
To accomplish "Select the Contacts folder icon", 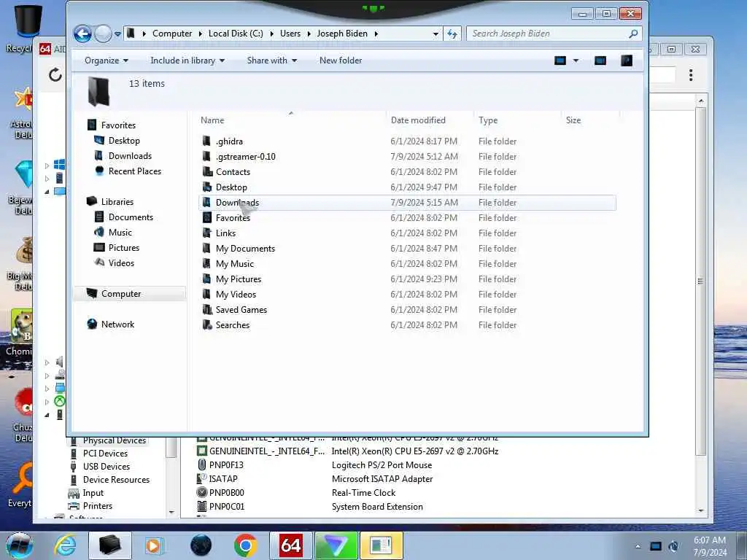I will [206, 172].
